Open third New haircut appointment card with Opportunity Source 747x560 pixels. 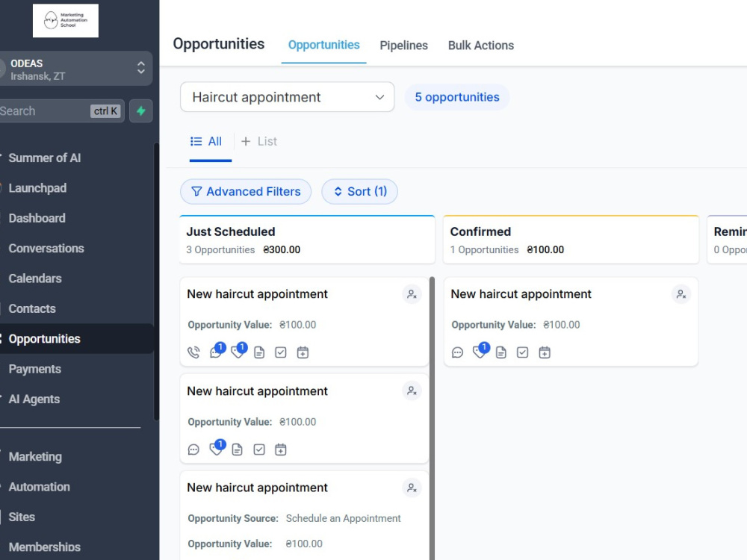pos(257,488)
